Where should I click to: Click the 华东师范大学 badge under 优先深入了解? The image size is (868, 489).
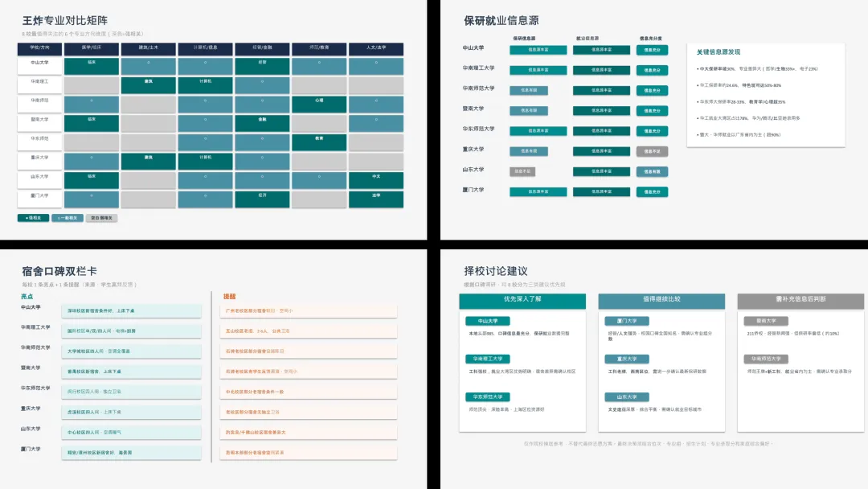coord(488,397)
